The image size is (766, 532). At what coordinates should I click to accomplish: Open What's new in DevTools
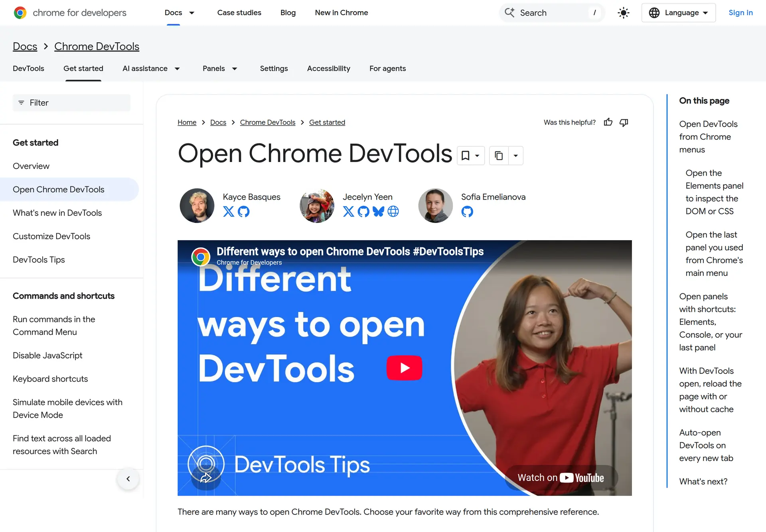pyautogui.click(x=57, y=213)
